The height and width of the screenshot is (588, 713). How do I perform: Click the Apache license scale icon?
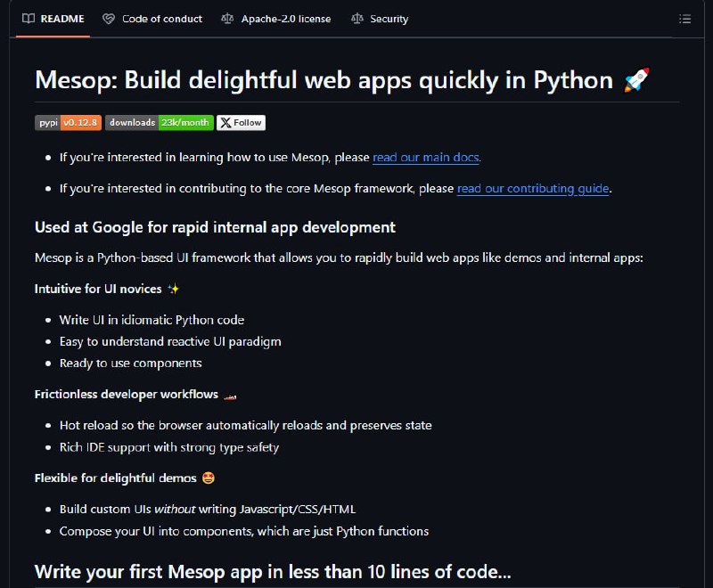227,19
